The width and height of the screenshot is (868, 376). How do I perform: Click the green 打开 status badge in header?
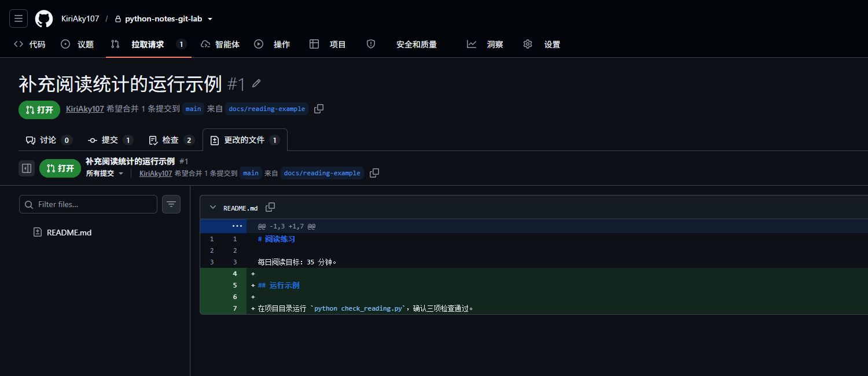pos(39,109)
